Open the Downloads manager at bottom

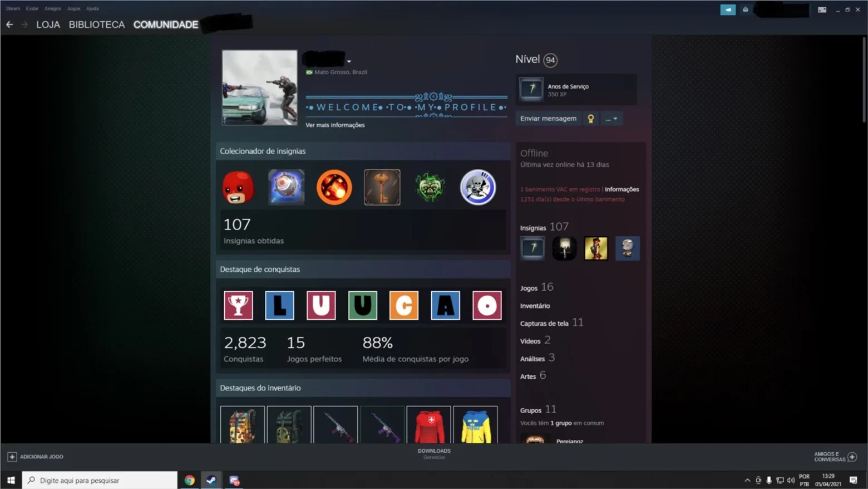[x=434, y=454]
